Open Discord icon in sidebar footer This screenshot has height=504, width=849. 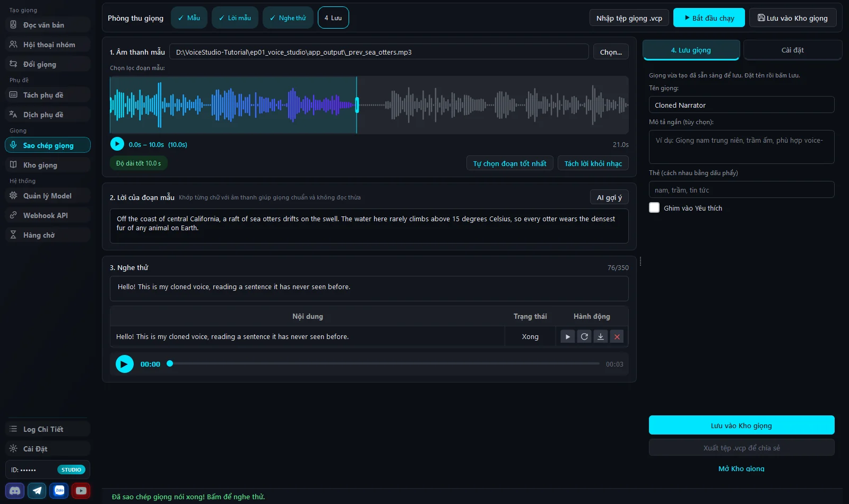15,491
